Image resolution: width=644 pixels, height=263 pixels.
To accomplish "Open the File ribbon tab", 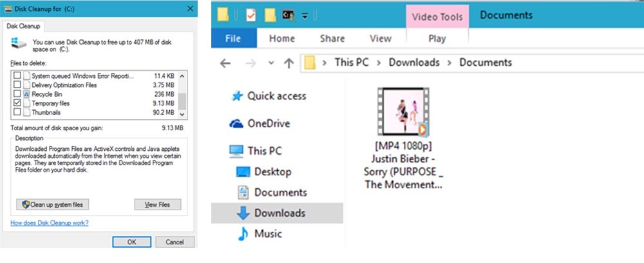I will tap(233, 38).
